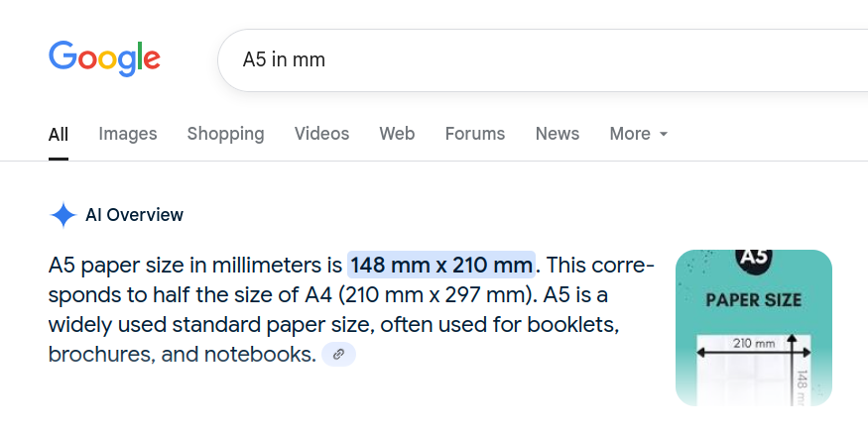Open the A5 paper size thumbnail image
Screen dimensions: 868x436
point(753,328)
